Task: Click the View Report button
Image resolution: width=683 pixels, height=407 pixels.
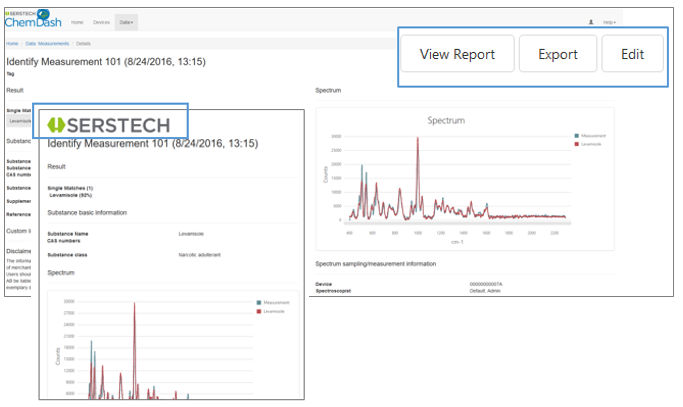Action: pos(457,54)
